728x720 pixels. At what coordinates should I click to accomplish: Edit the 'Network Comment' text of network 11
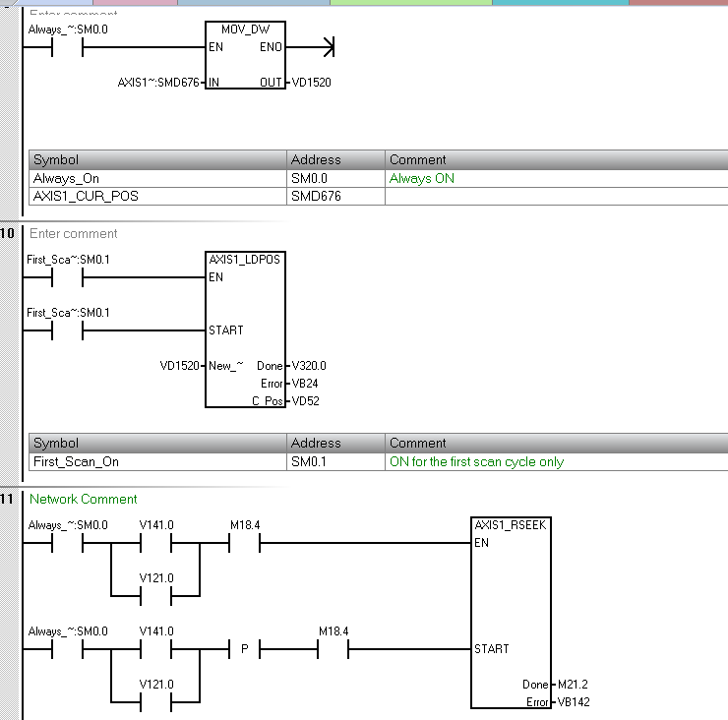pyautogui.click(x=84, y=499)
